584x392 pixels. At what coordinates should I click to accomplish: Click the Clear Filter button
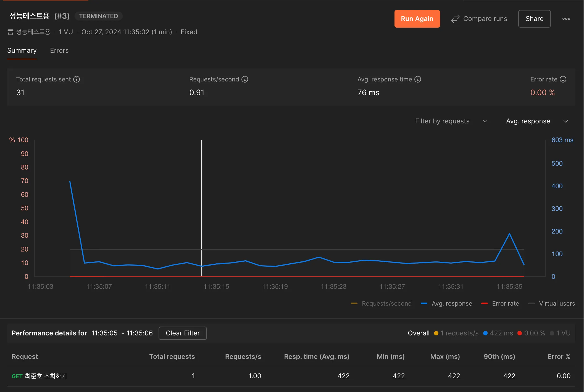coord(183,333)
